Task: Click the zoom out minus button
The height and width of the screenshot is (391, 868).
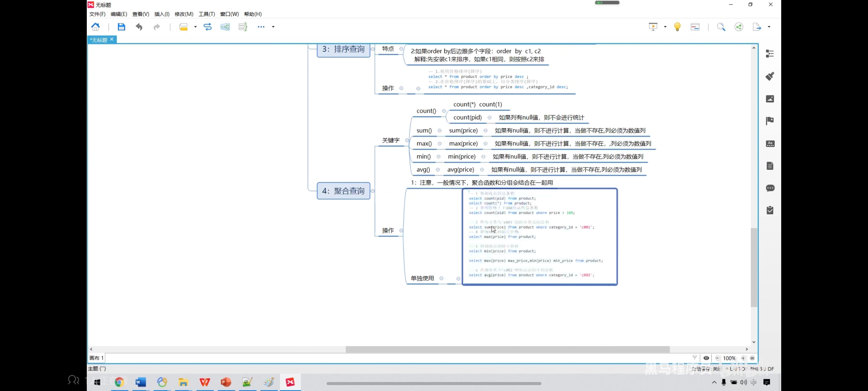Action: [x=717, y=358]
